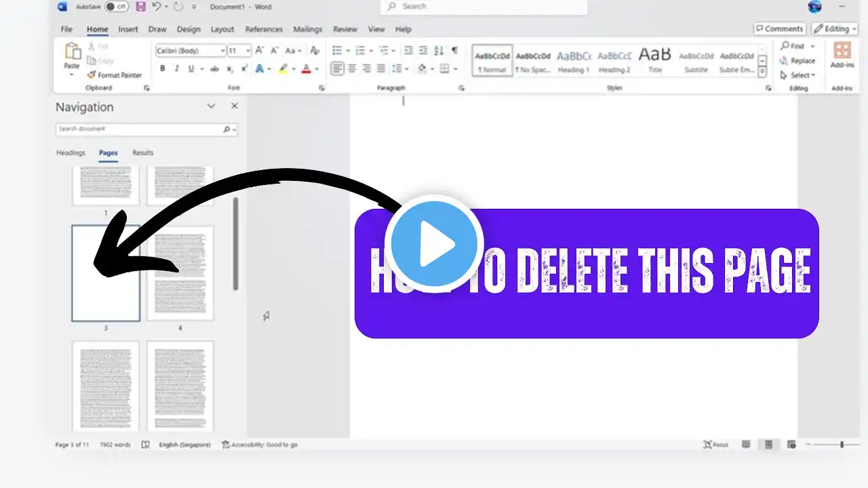This screenshot has width=868, height=488.
Task: Click Replace in Editing group
Action: pyautogui.click(x=798, y=60)
